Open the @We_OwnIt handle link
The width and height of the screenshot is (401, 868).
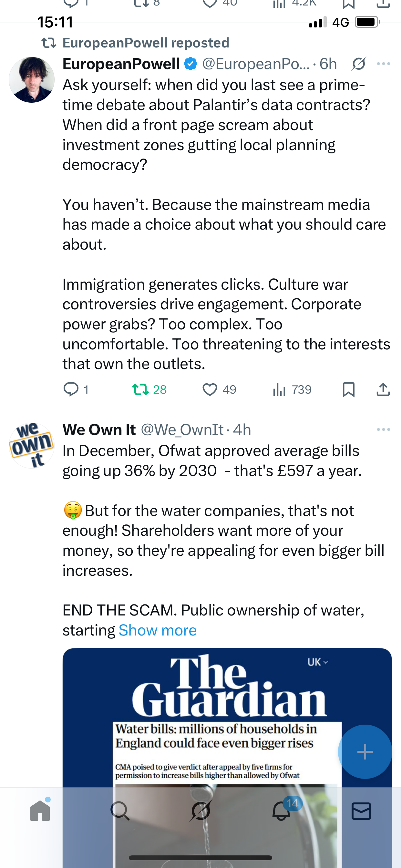tap(182, 429)
